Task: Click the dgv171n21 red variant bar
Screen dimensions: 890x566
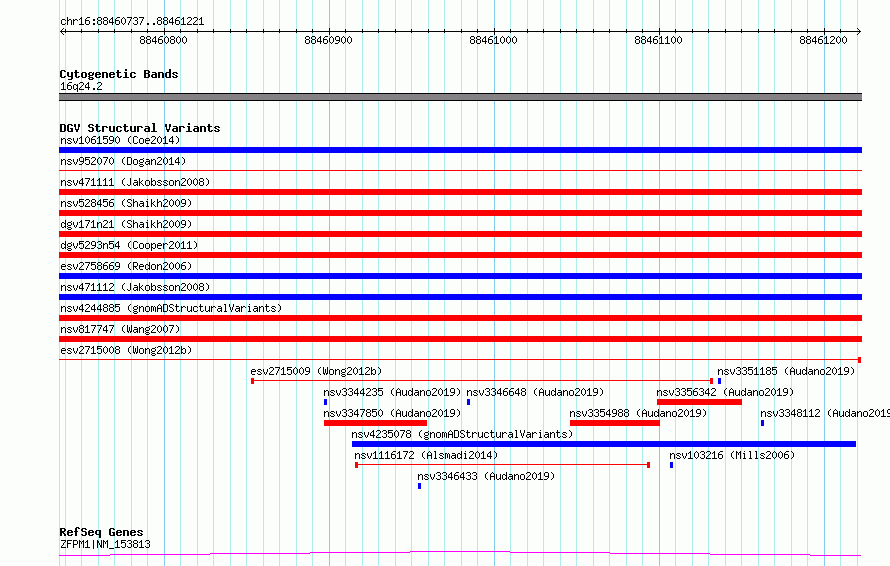Action: pos(460,234)
